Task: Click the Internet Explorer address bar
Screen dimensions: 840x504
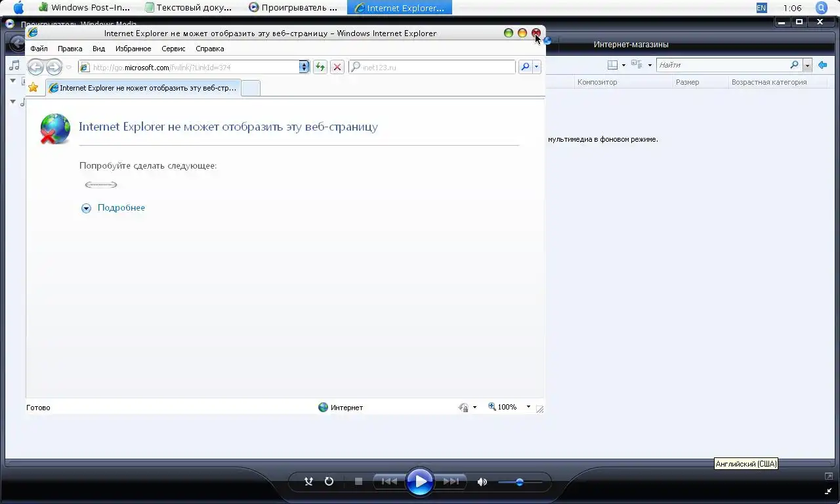Action: (194, 67)
